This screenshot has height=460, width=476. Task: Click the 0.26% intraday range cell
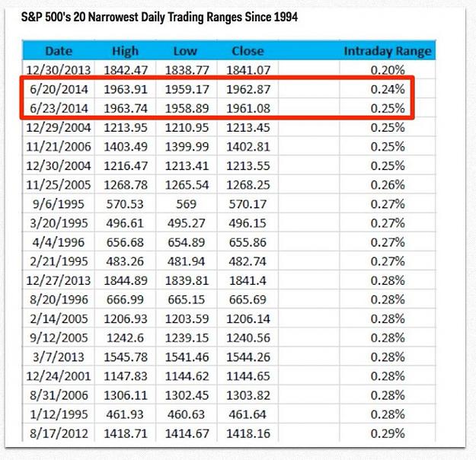(388, 184)
